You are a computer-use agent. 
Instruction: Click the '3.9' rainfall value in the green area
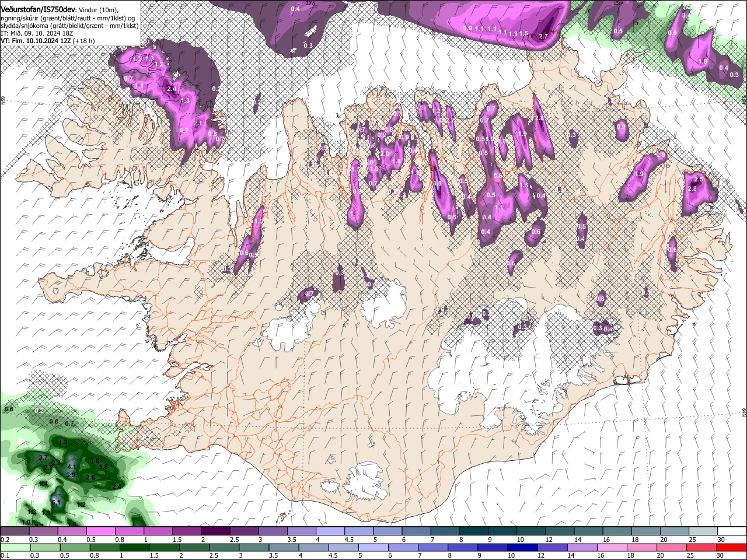click(71, 475)
